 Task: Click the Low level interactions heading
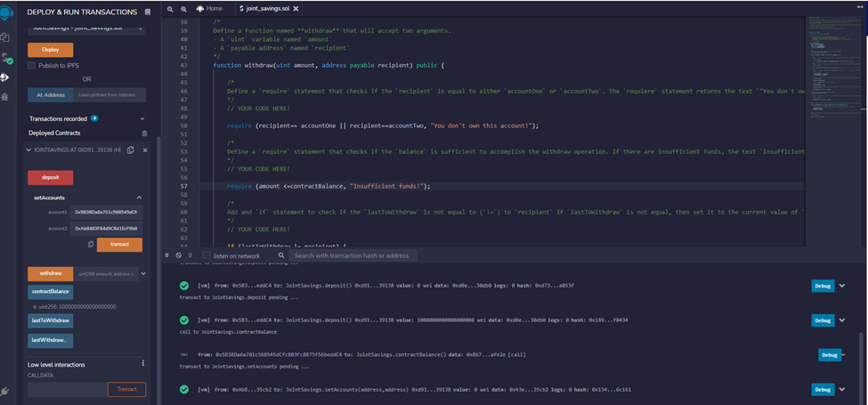tap(56, 365)
